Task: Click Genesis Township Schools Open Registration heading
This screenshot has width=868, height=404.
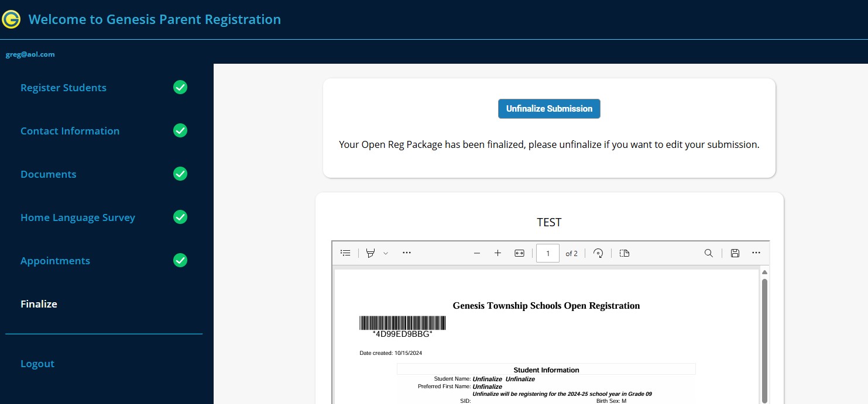Action: pyautogui.click(x=546, y=306)
